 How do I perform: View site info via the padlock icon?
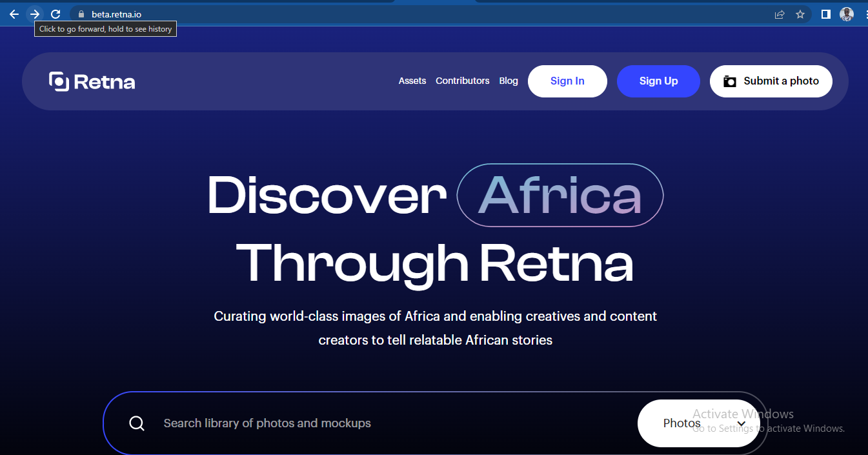coord(81,14)
